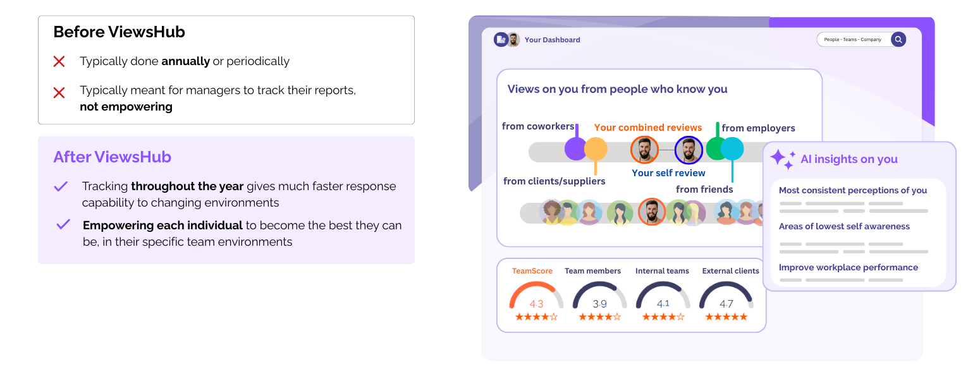Select the cyan 'from friends' marker
The image size is (980, 379).
(x=732, y=149)
